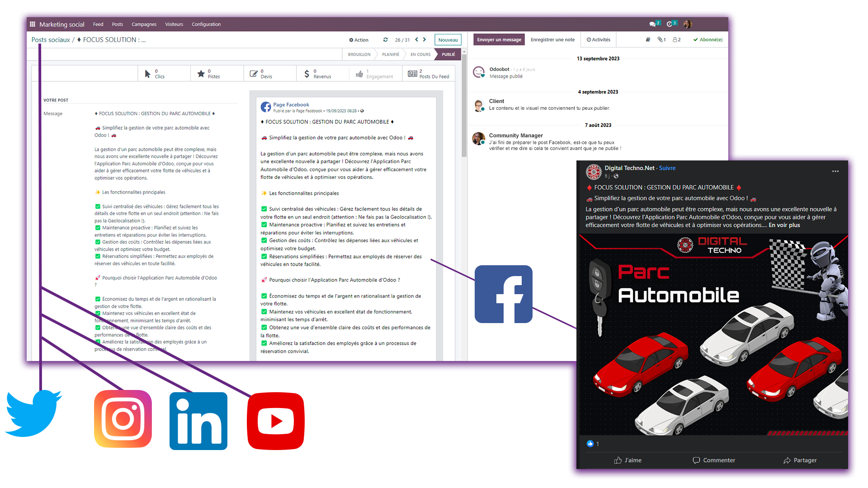Image resolution: width=868 pixels, height=488 pixels.
Task: Click the Partager button on post
Action: click(x=800, y=460)
